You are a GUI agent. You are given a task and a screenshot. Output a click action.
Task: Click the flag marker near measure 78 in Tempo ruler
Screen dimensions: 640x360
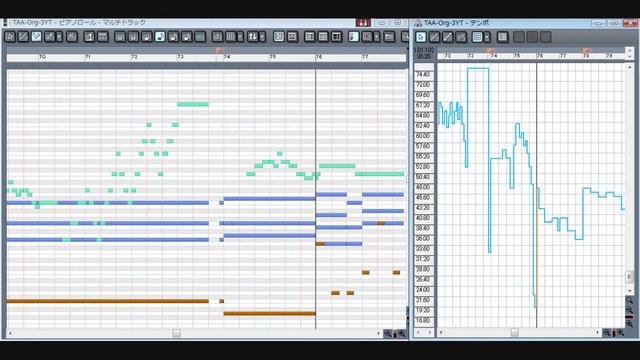click(x=587, y=50)
